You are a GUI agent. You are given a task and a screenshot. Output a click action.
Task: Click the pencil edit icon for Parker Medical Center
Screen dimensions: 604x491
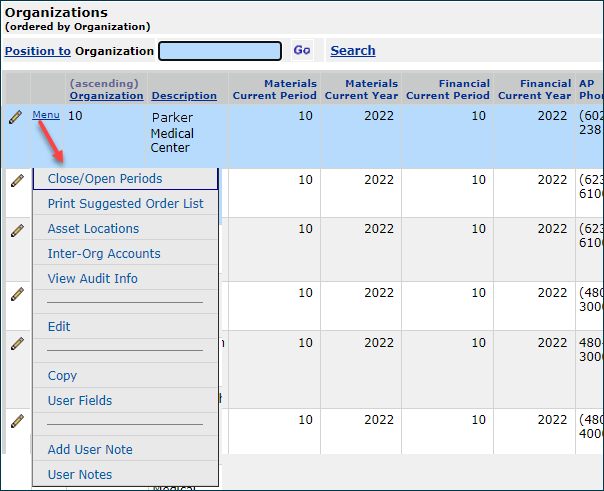[x=16, y=117]
